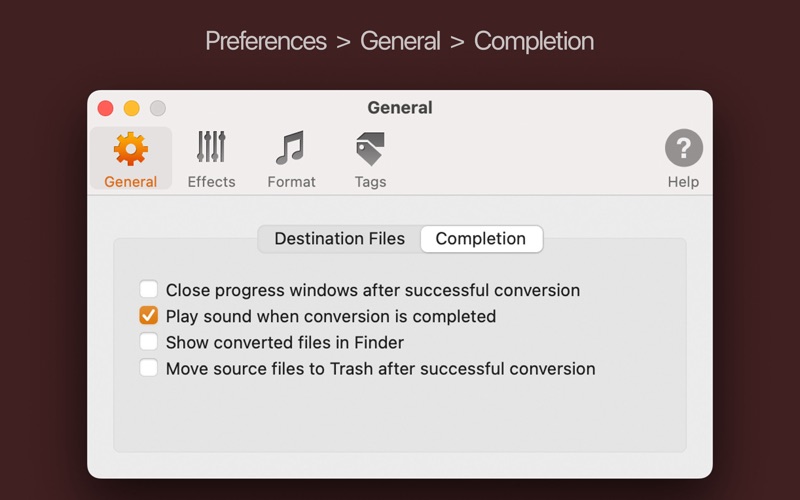Screen dimensions: 800x500
Task: Minimize the window with the yellow button
Action: tap(131, 108)
